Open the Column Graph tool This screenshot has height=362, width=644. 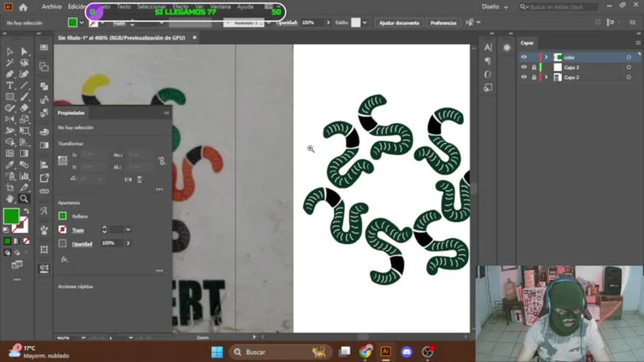[24, 176]
